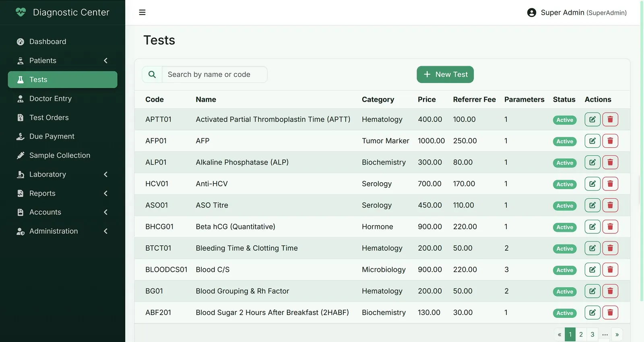Expand the Laboratory submenu
This screenshot has height=342, width=644.
pyautogui.click(x=106, y=174)
